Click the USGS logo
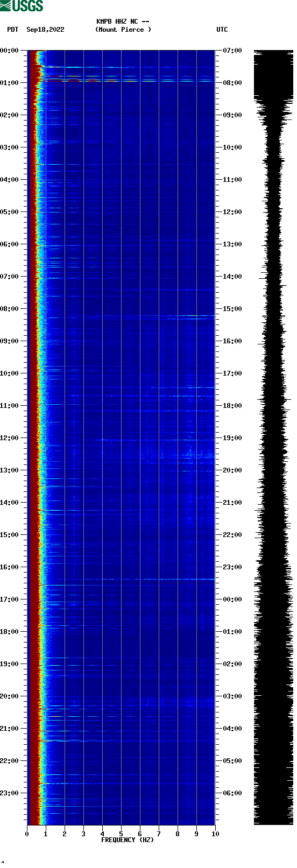297x868 pixels. pyautogui.click(x=22, y=6)
